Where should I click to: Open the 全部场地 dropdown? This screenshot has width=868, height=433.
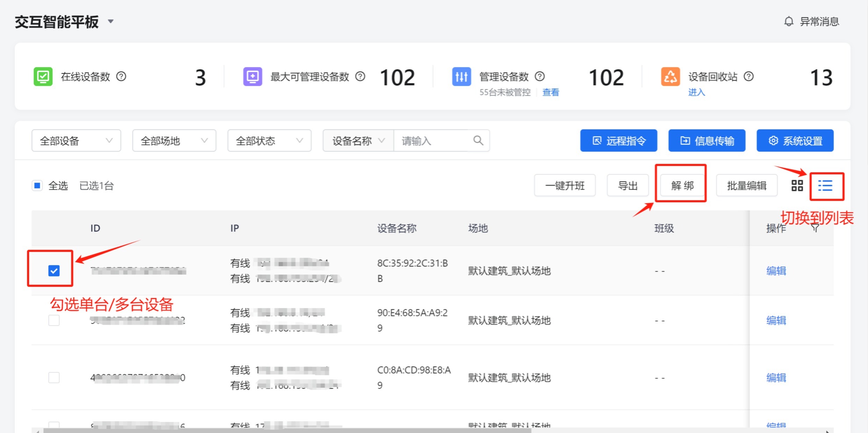[x=174, y=141]
